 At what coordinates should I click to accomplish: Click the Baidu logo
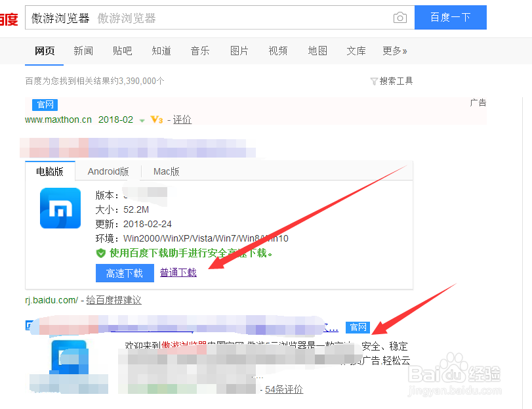[x=9, y=19]
